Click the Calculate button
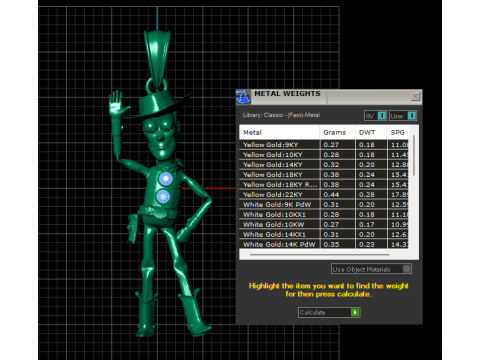This screenshot has height=360, width=480. coord(329,312)
